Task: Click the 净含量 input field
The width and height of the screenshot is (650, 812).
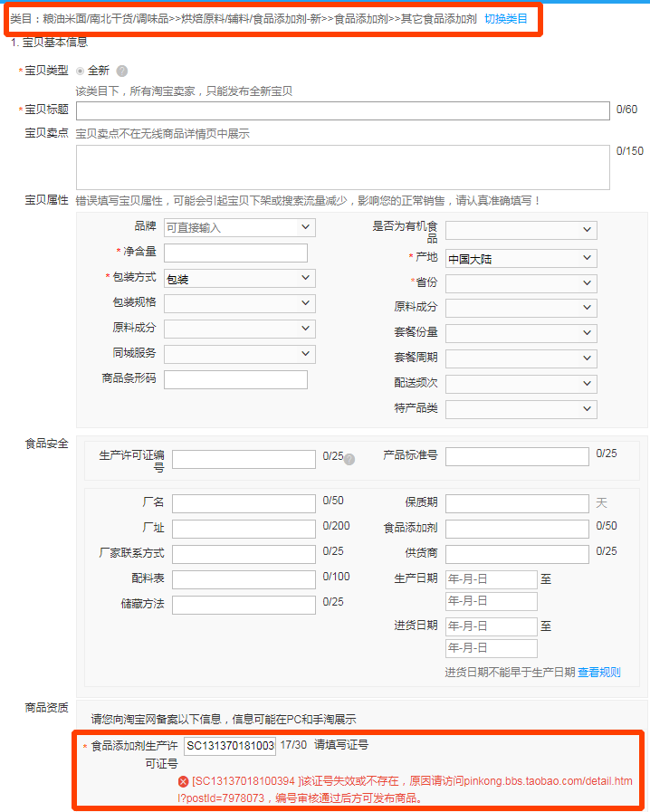Action: (x=235, y=253)
